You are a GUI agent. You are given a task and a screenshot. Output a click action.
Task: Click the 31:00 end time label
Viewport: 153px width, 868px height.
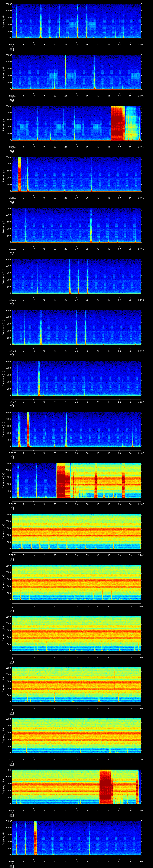(x=141, y=453)
